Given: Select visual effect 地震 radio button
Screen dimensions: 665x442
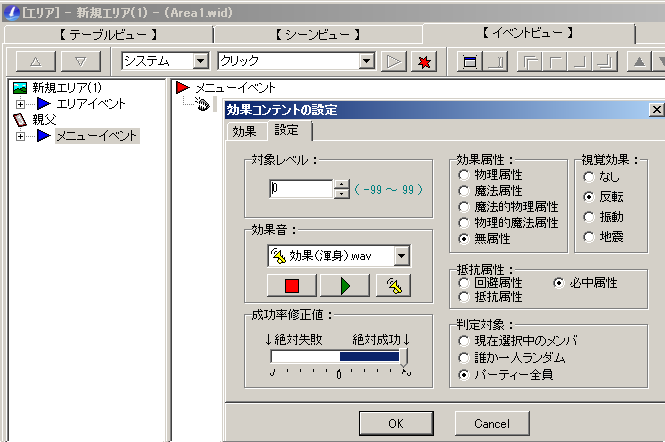Looking at the screenshot, I should coord(589,237).
